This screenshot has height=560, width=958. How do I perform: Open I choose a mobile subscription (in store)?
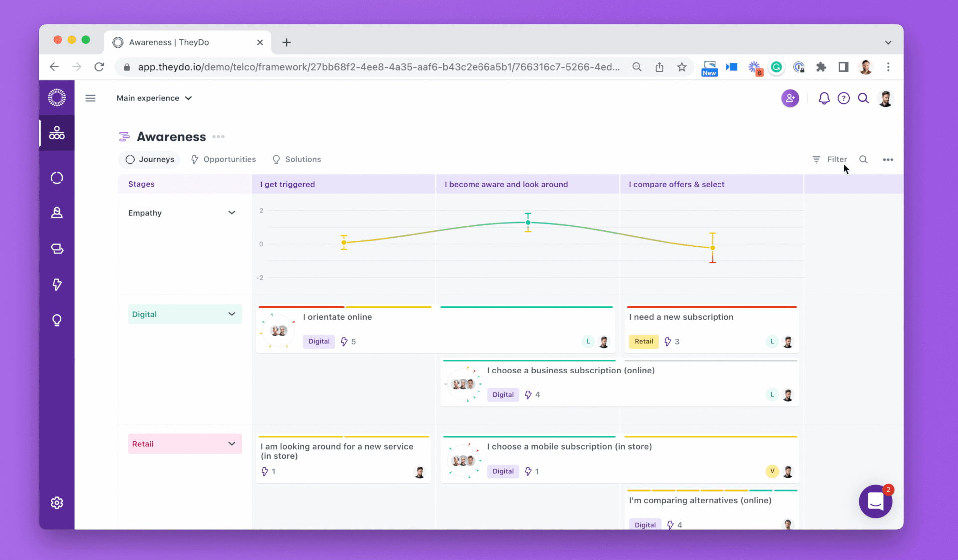(x=620, y=459)
